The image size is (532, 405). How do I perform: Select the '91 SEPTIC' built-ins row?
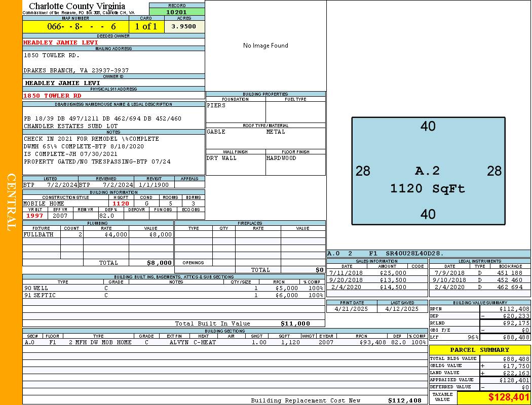click(x=173, y=295)
